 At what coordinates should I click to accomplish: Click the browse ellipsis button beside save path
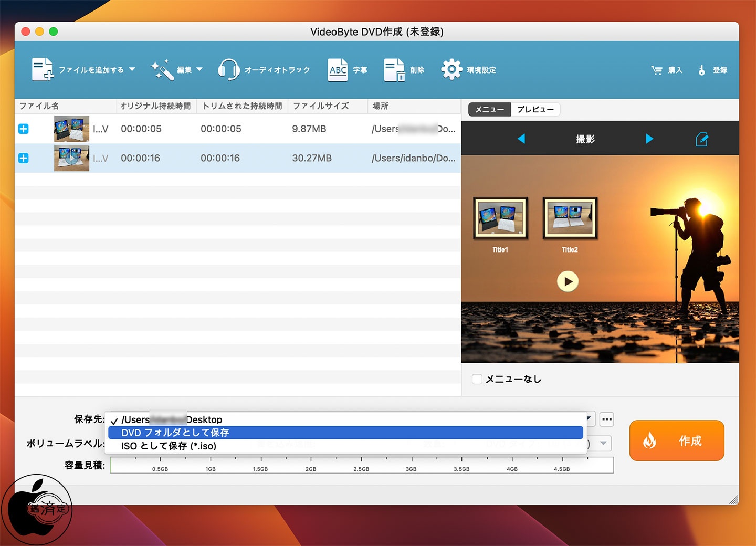pyautogui.click(x=607, y=419)
